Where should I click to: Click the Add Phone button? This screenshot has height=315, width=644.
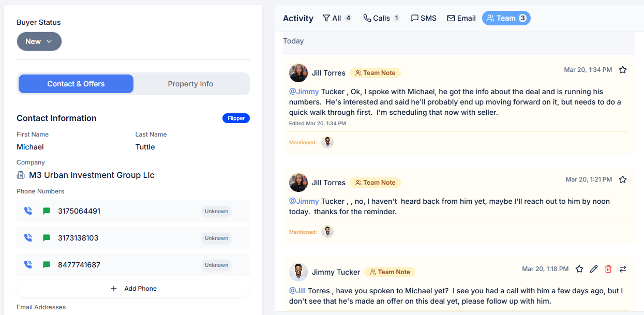pyautogui.click(x=133, y=289)
